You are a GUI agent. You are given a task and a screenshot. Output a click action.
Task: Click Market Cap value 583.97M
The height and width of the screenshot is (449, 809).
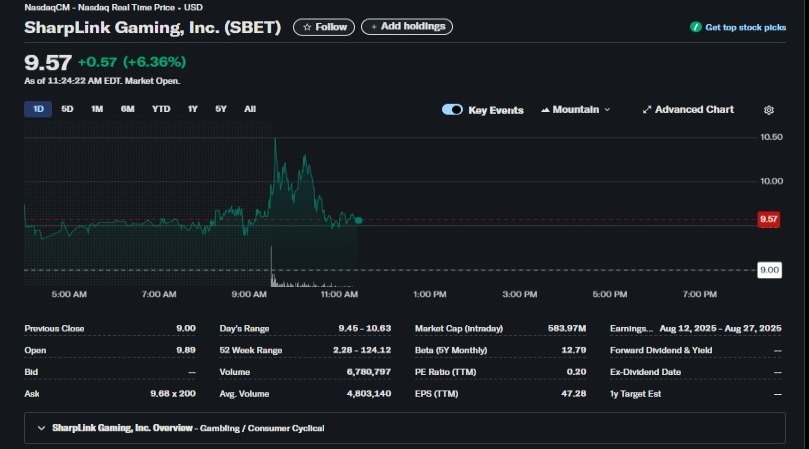[x=567, y=328]
